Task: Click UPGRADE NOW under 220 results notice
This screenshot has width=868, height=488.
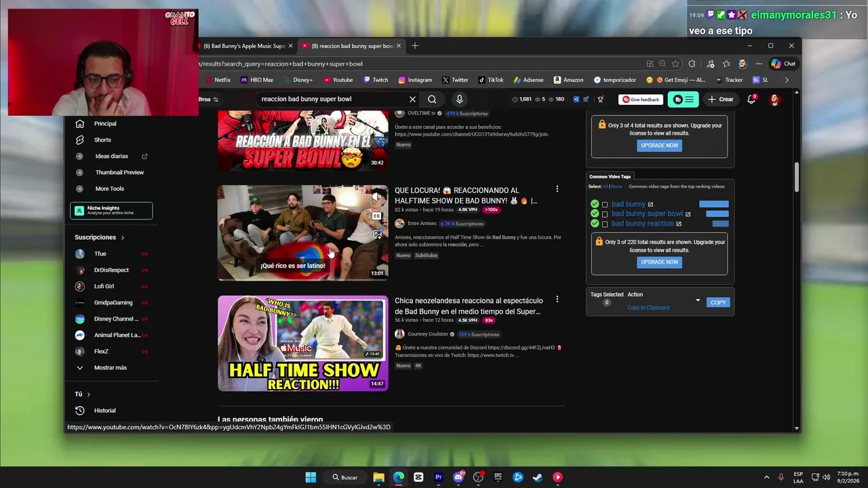Action: (659, 262)
